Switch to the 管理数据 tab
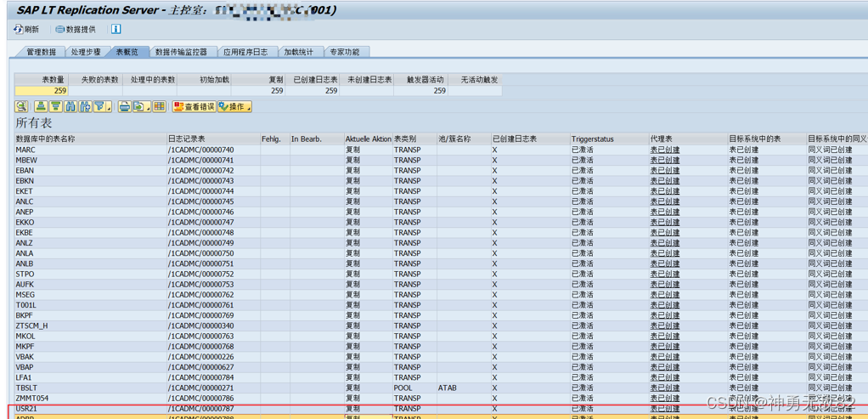Viewport: 868px width, 419px height. coord(41,52)
